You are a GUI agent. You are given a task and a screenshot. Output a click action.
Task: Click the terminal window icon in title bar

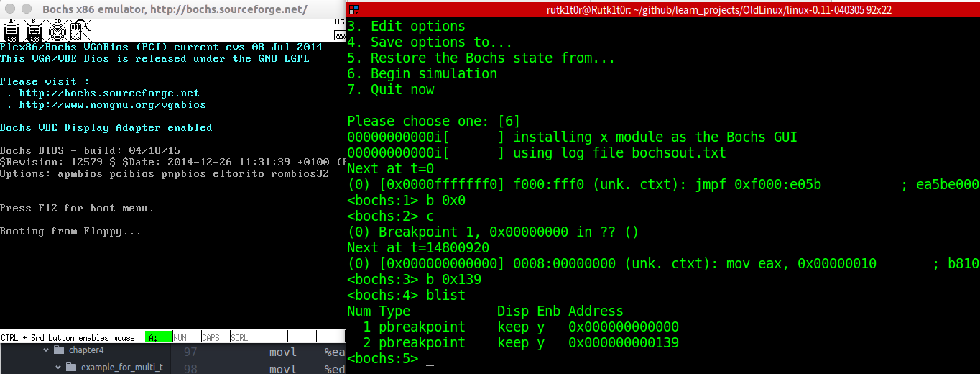pos(354,9)
